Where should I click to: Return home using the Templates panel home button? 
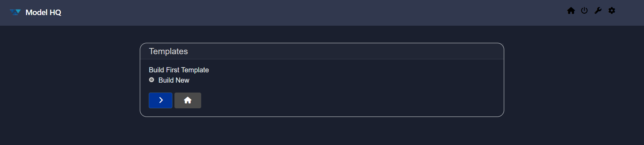[187, 100]
